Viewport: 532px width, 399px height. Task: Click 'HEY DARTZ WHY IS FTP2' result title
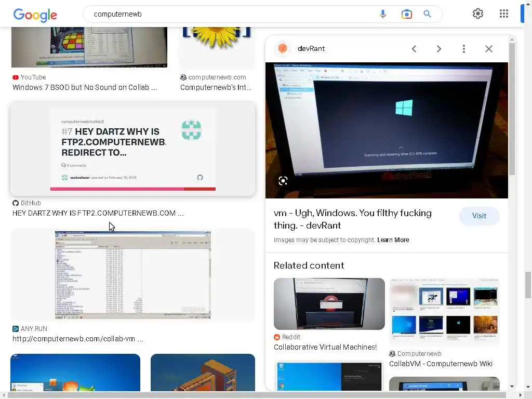(x=98, y=213)
